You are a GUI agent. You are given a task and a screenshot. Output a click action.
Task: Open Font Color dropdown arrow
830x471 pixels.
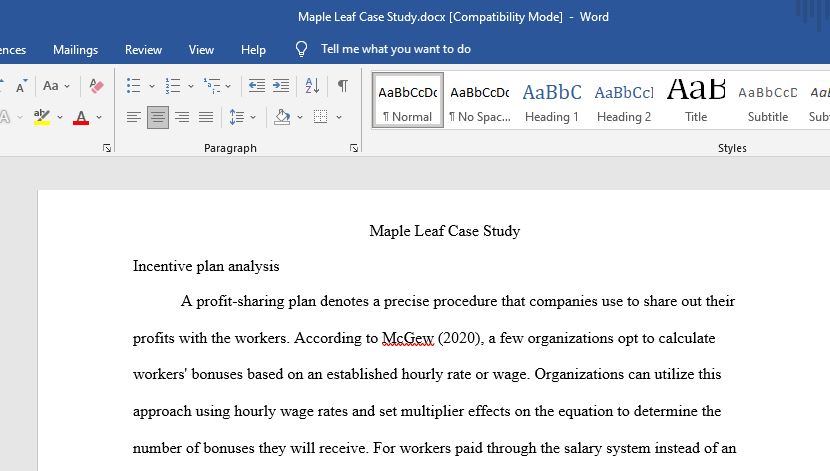click(x=99, y=117)
